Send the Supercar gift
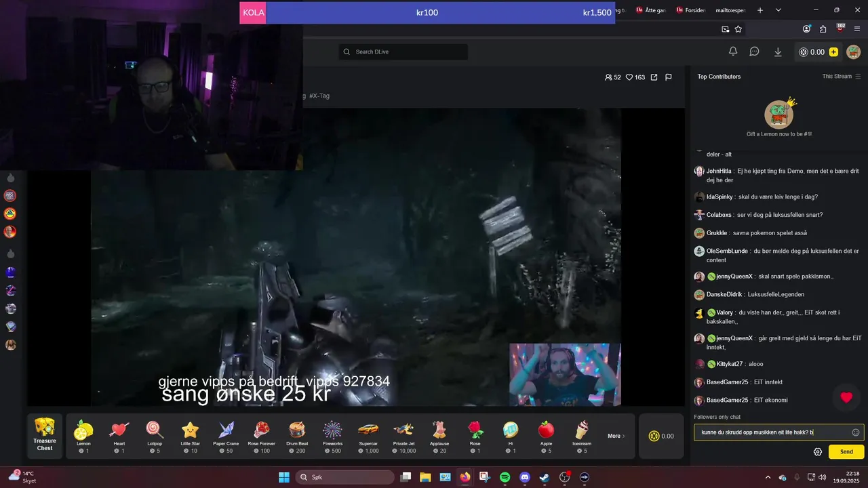Image resolution: width=868 pixels, height=488 pixels. coord(368,436)
